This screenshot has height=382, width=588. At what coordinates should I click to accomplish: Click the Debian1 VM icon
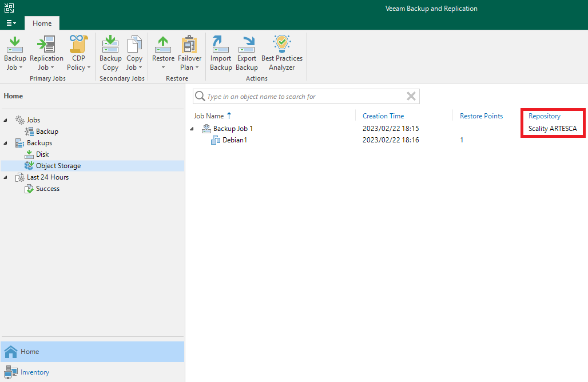click(216, 140)
